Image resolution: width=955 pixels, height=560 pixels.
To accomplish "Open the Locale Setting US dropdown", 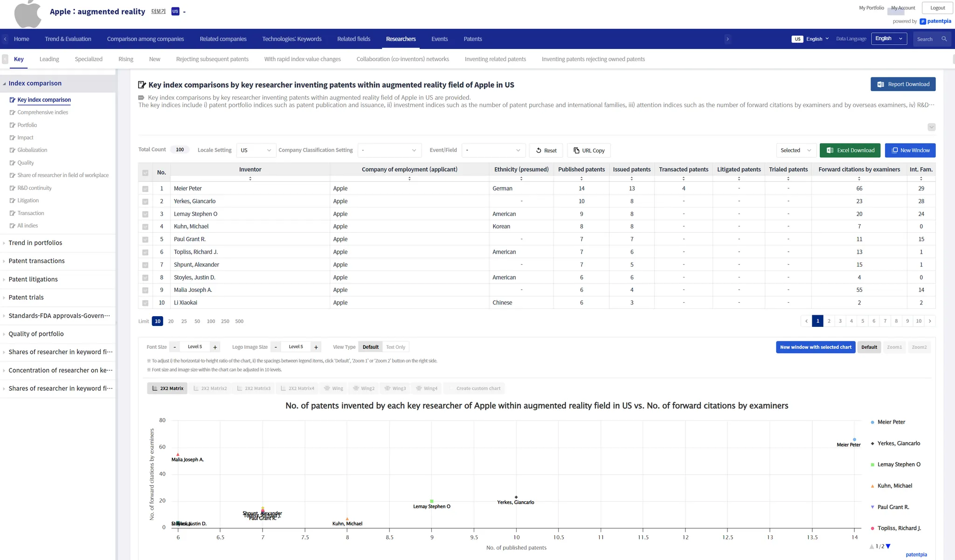I will click(256, 151).
